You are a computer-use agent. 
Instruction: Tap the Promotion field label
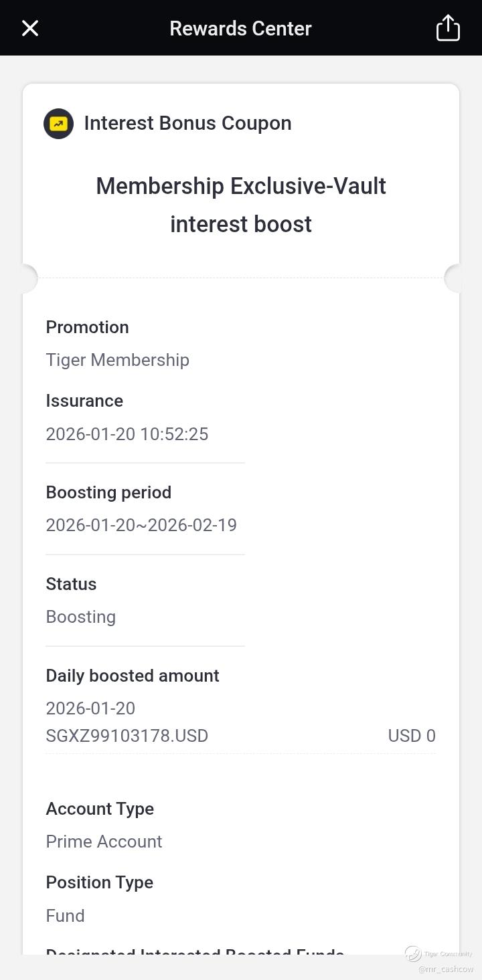point(87,327)
